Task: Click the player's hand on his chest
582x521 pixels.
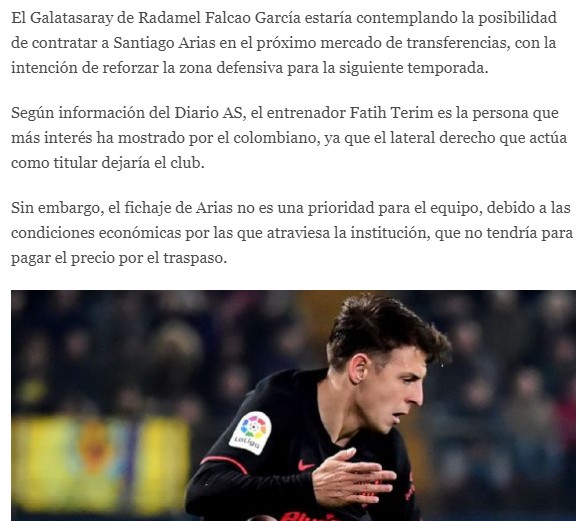Action: pyautogui.click(x=353, y=477)
